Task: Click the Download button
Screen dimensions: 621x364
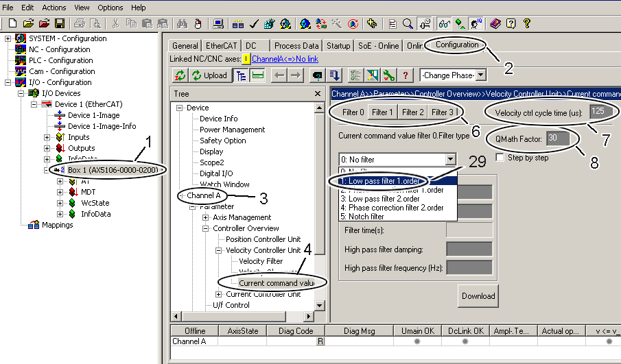Action: pyautogui.click(x=478, y=296)
